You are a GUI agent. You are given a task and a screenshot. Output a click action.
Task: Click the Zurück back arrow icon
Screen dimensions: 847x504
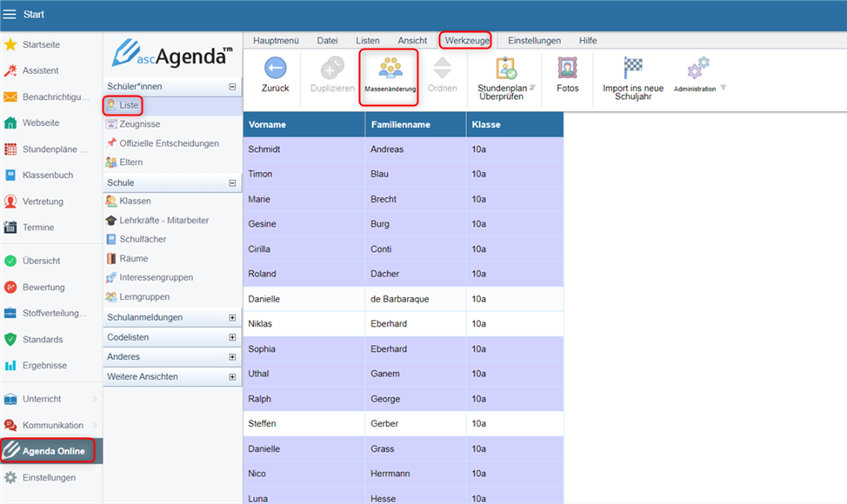point(276,68)
